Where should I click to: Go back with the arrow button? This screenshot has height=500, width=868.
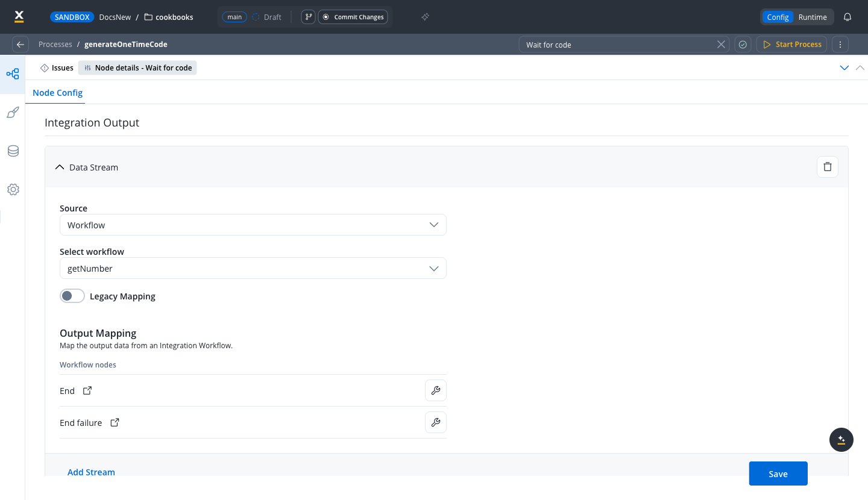20,45
